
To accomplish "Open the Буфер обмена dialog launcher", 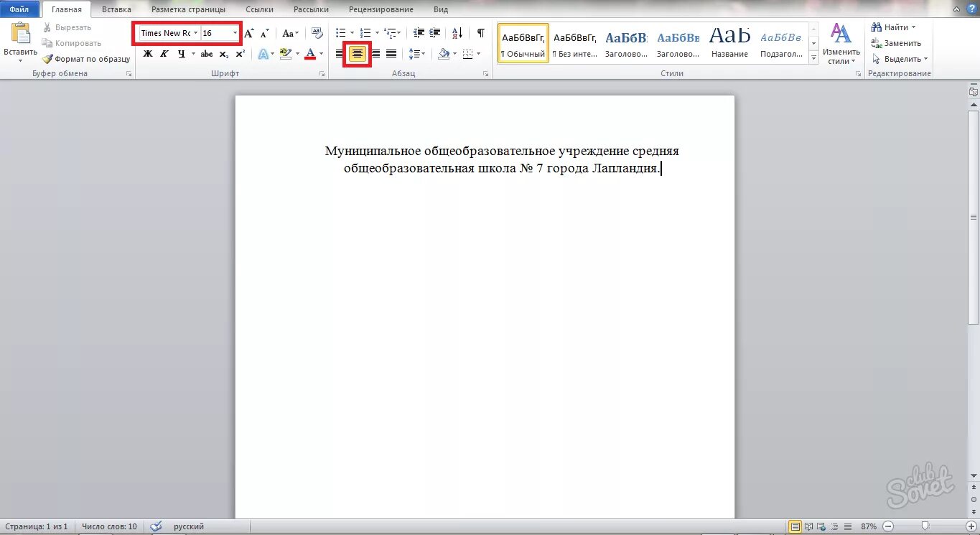I will (129, 74).
